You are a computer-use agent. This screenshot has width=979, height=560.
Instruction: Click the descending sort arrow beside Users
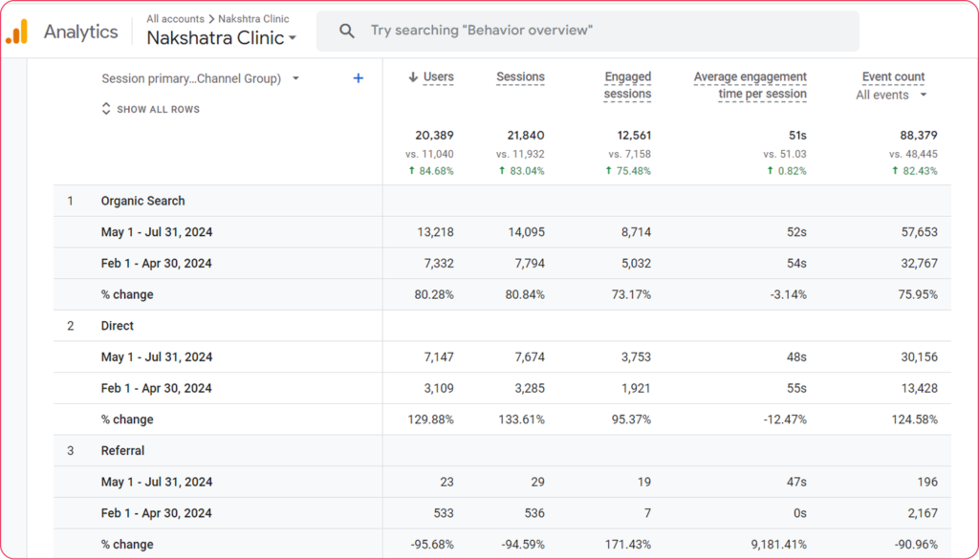tap(411, 76)
